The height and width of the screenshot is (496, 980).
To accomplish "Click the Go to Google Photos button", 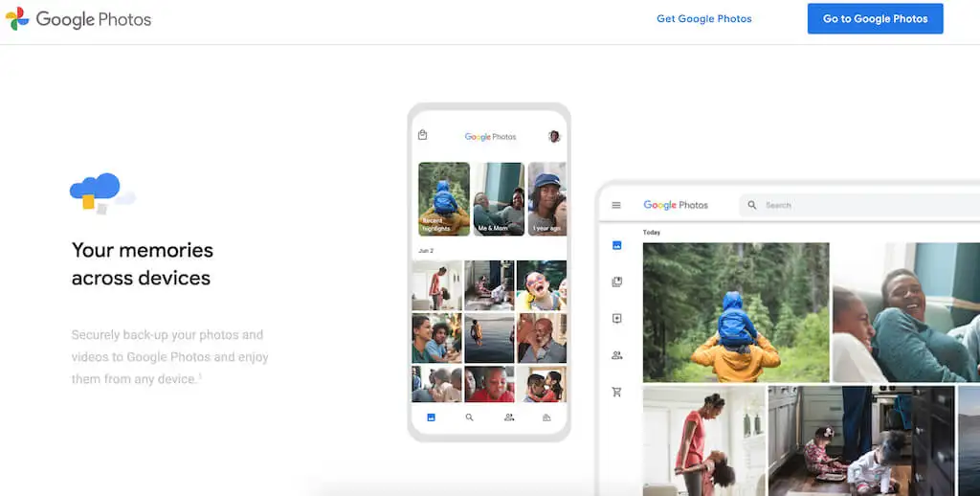I will tap(875, 19).
